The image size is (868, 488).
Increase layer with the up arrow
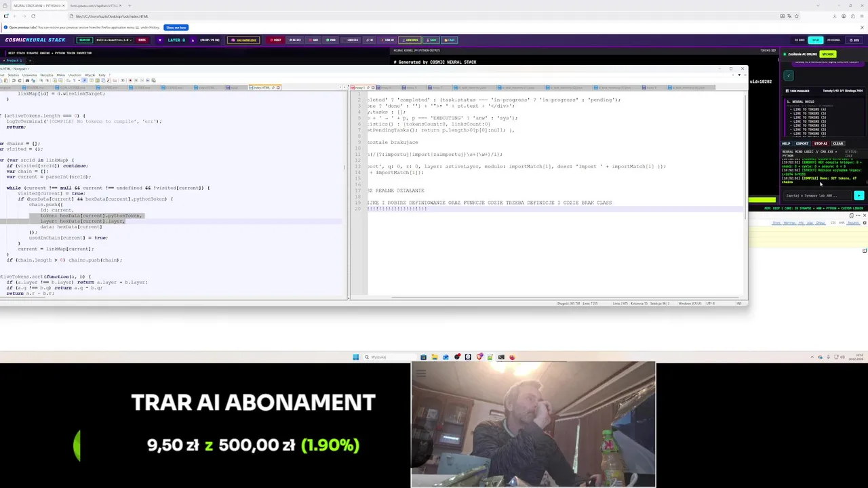(x=193, y=40)
